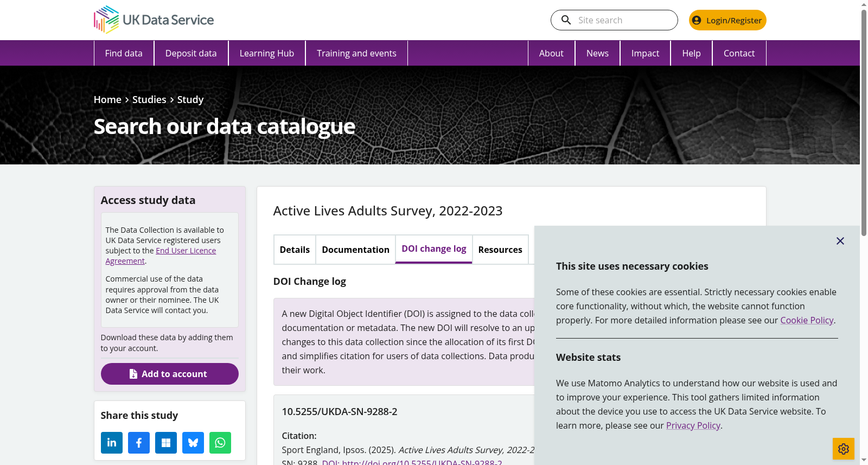Screen dimensions: 868x465
Task: Switch to the Documentation tab
Action: pyautogui.click(x=355, y=250)
